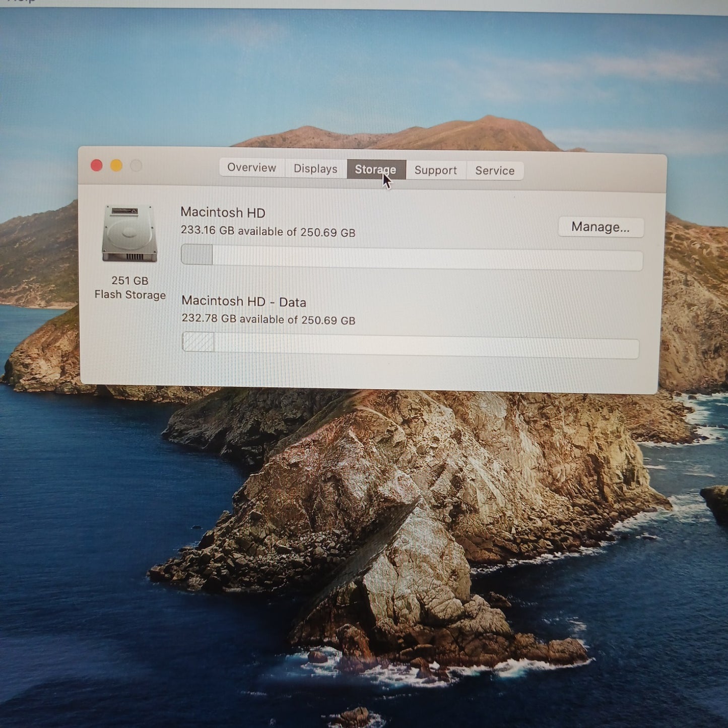Click the Macintosh HD storage bar's free space
This screenshot has height=728, width=728.
coord(427,259)
